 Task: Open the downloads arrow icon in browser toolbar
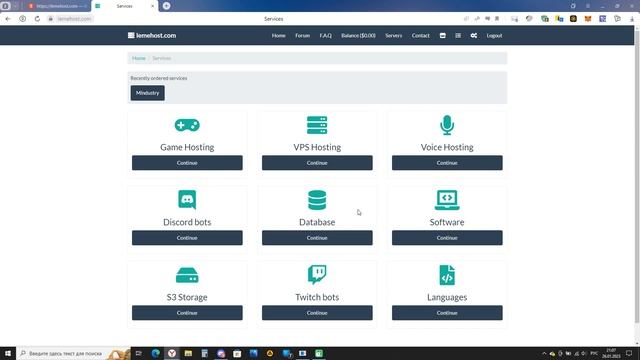(632, 19)
